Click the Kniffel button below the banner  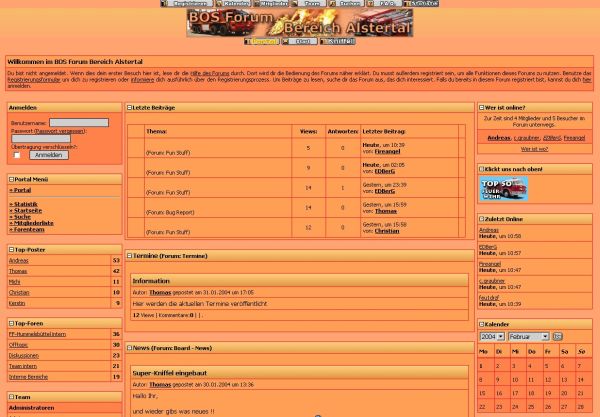point(337,41)
